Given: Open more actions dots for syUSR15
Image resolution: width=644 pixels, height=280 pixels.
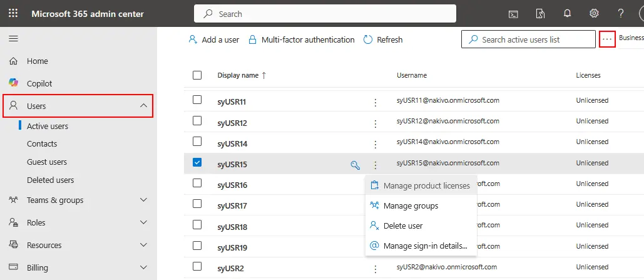Looking at the screenshot, I should tap(375, 165).
